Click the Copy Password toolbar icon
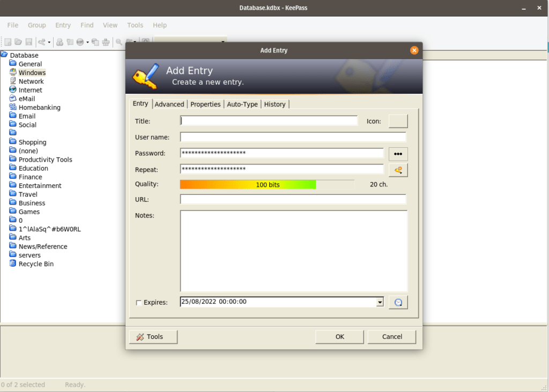The width and height of the screenshot is (549, 392). click(x=70, y=42)
